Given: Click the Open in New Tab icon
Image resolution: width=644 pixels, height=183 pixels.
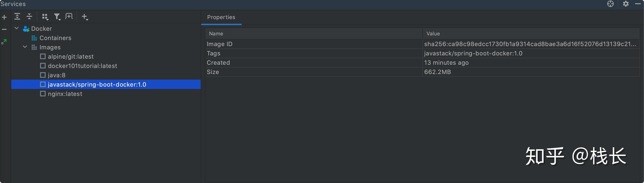Looking at the screenshot, I should coord(69,17).
